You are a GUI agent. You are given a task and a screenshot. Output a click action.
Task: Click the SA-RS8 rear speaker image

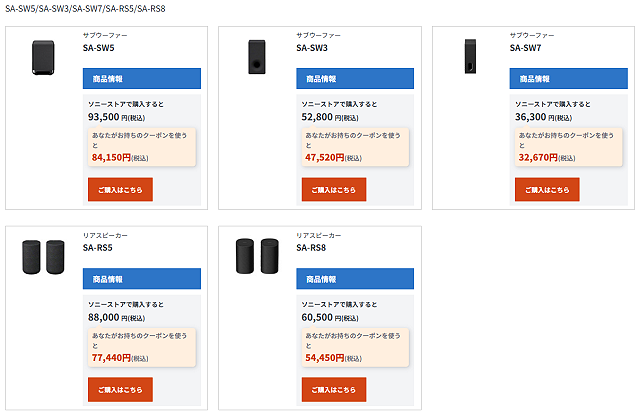pos(257,258)
